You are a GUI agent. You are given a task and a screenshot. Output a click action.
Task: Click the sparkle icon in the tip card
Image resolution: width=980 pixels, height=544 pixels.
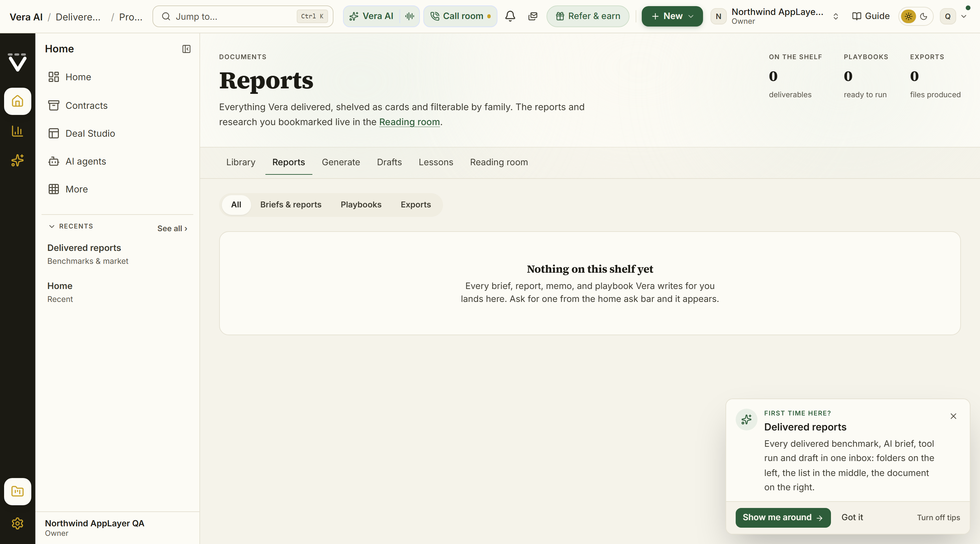point(747,420)
